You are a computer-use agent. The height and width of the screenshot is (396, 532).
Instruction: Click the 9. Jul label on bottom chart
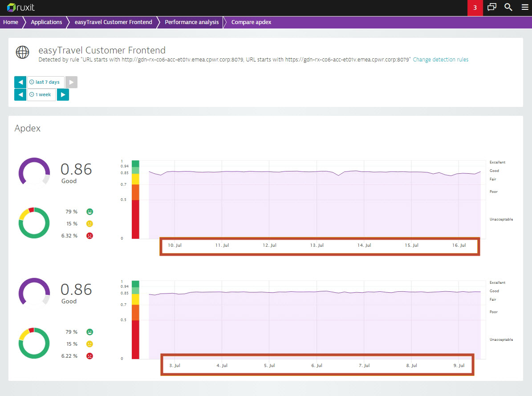(x=459, y=365)
